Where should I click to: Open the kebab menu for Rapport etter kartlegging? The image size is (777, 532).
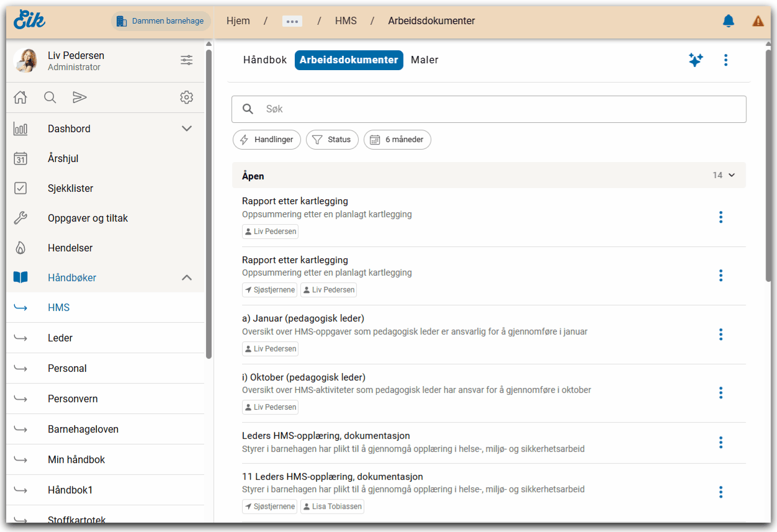click(721, 217)
